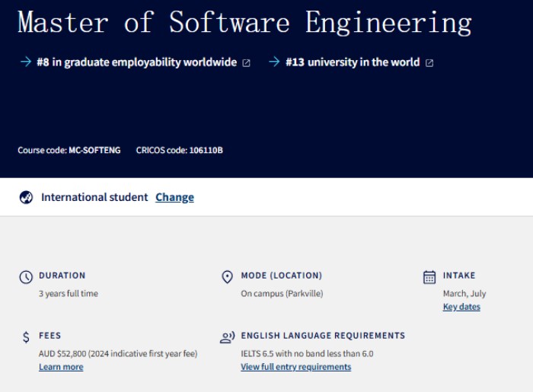This screenshot has width=533, height=392.
Task: Open the #8 in graduate employability worldwide link
Action: [136, 62]
